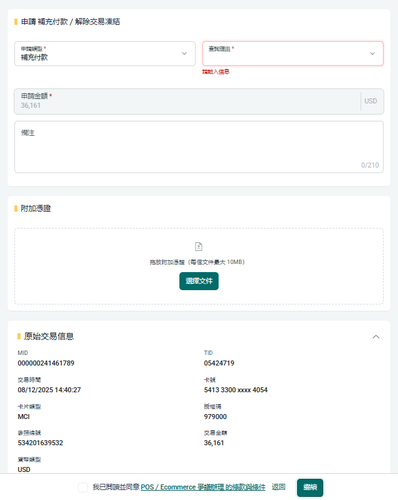The width and height of the screenshot is (398, 500).
Task: Click the USD currency label in the amount field
Action: click(371, 101)
